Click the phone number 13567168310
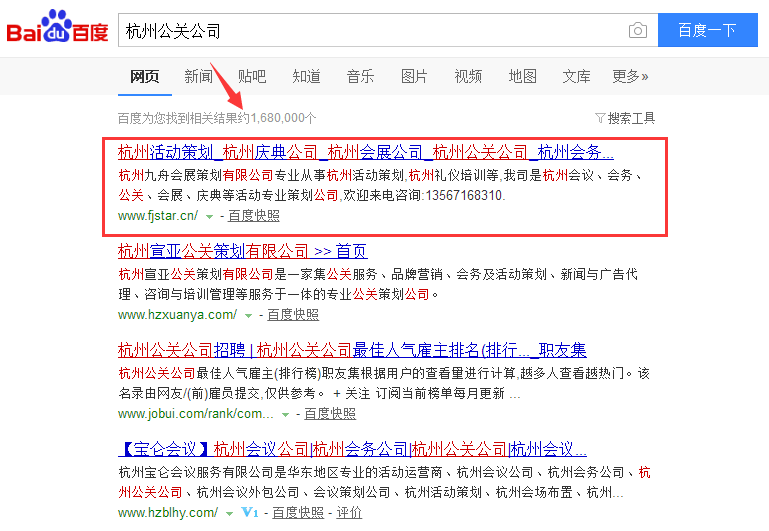 [x=463, y=196]
